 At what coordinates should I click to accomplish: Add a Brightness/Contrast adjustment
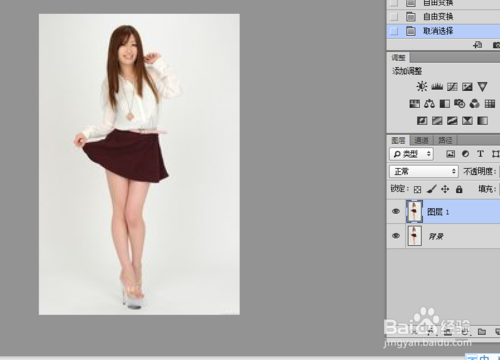point(422,87)
